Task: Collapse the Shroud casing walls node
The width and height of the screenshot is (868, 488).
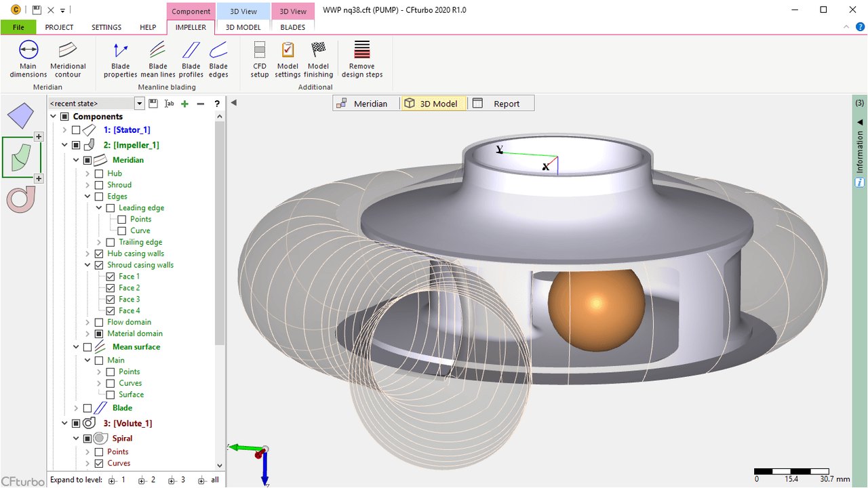Action: point(87,265)
